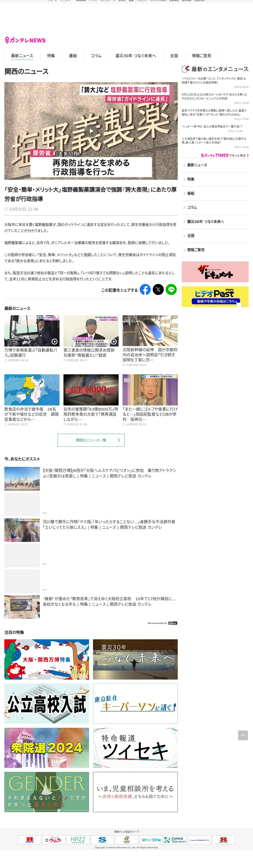Play the 塩野義製薬 main news video
The height and width of the screenshot is (868, 253).
coord(91,131)
